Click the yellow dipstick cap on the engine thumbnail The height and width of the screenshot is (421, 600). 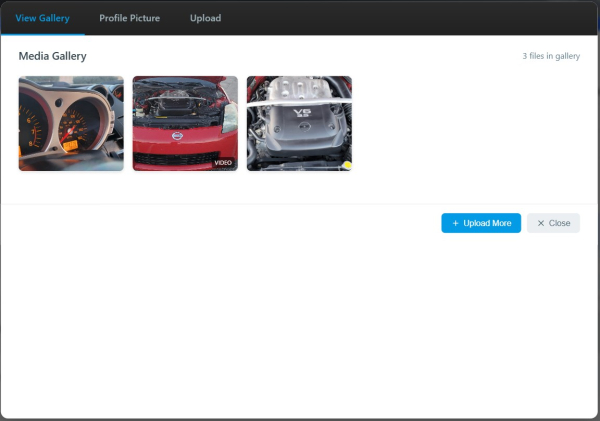click(x=347, y=165)
